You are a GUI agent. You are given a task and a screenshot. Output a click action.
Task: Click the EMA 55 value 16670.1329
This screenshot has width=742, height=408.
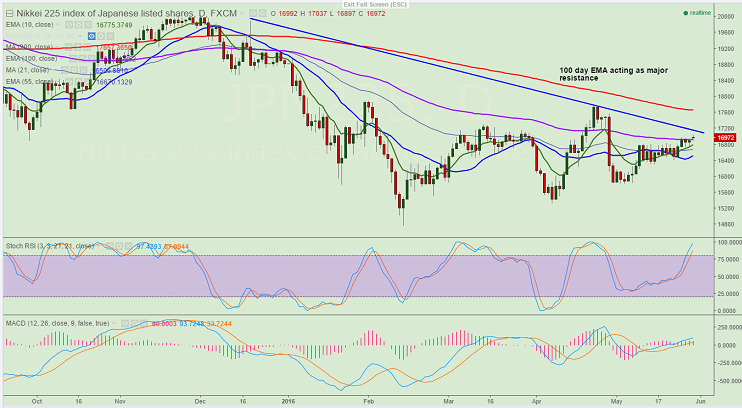(114, 82)
